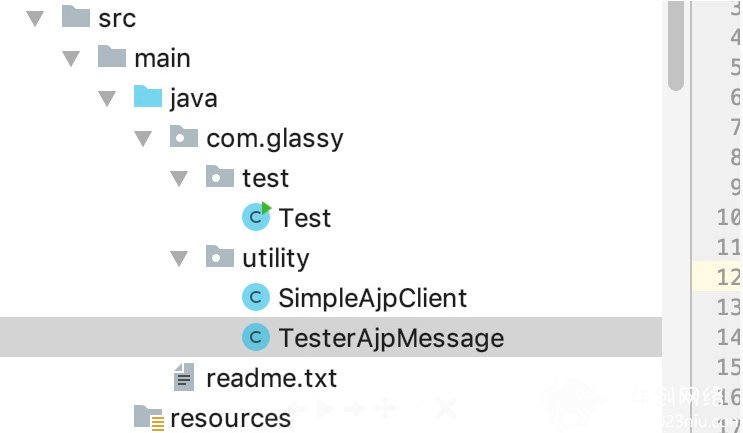Viewport: 743px width, 433px height.
Task: Click the runnable Test class icon
Action: [256, 216]
